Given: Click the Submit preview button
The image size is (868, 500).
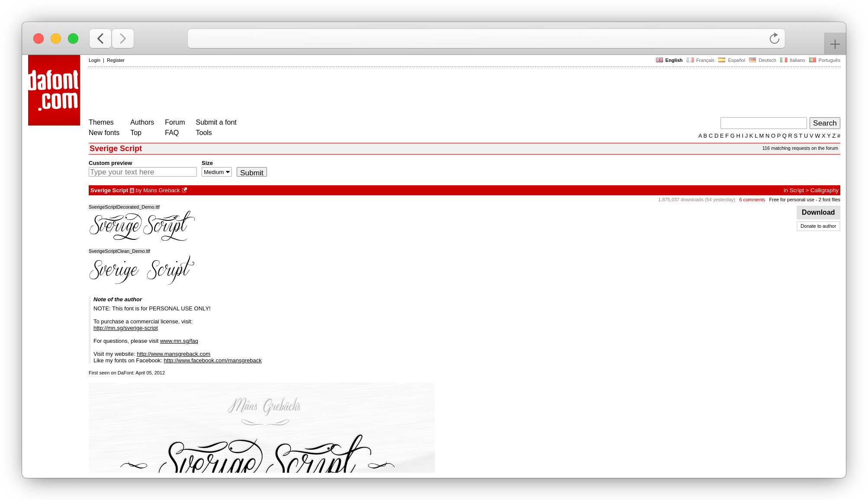Looking at the screenshot, I should tap(252, 172).
